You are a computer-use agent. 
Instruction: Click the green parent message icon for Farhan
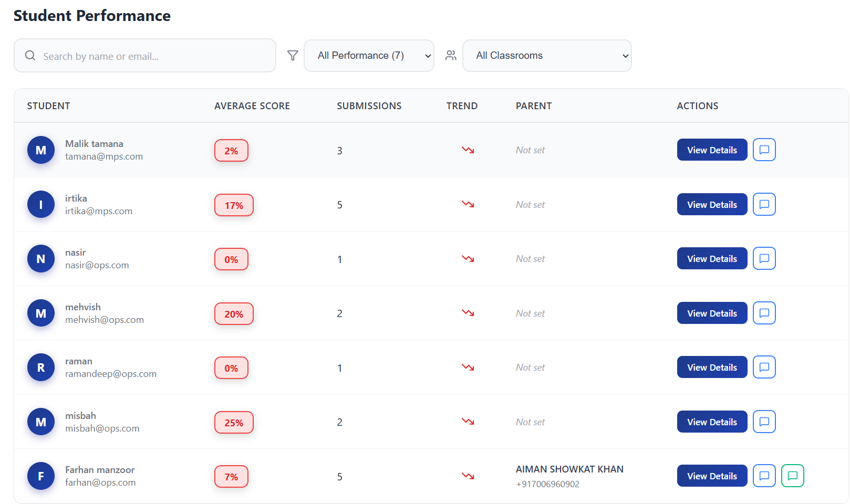(793, 476)
